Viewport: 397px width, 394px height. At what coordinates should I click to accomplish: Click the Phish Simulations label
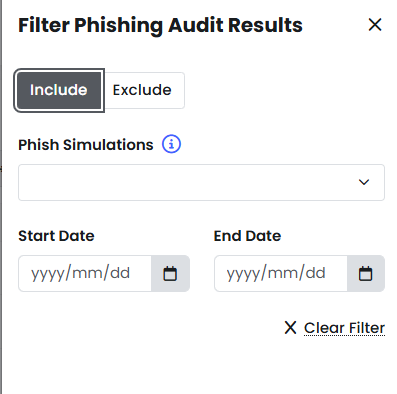click(x=86, y=145)
